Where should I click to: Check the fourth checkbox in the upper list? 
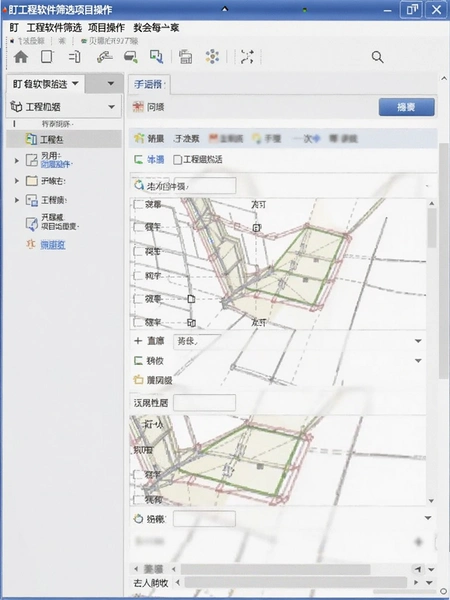click(138, 276)
